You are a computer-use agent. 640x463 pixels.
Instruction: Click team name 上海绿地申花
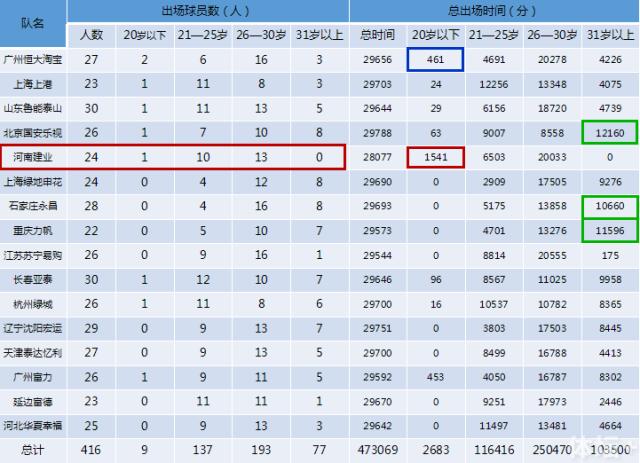point(33,182)
